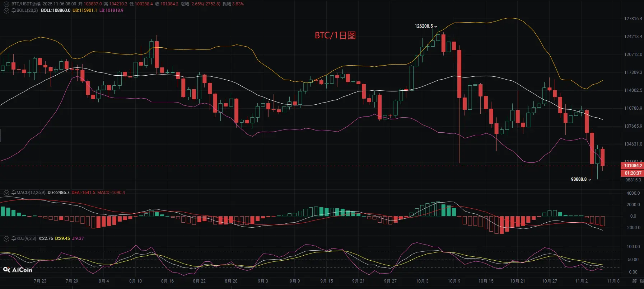
Task: Click the BOLL:108860.0 midline value
Action: pyautogui.click(x=56, y=10)
